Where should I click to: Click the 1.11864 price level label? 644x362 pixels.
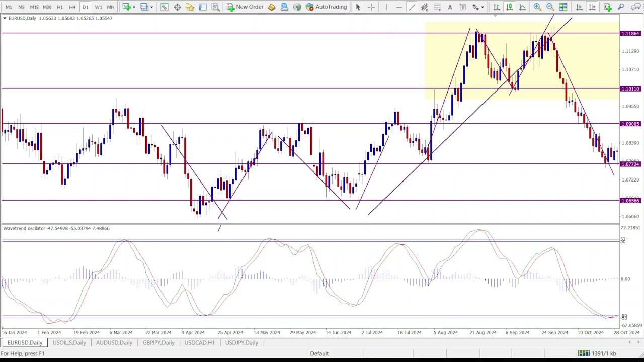630,34
